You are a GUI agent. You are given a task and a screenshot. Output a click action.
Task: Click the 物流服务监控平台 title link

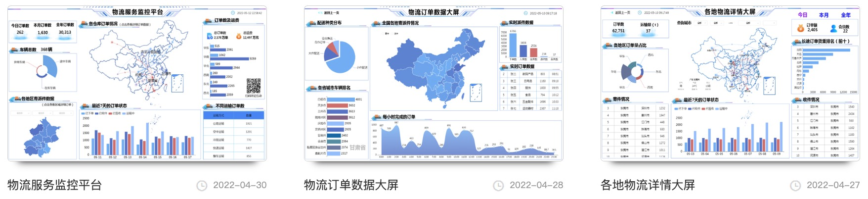54,185
